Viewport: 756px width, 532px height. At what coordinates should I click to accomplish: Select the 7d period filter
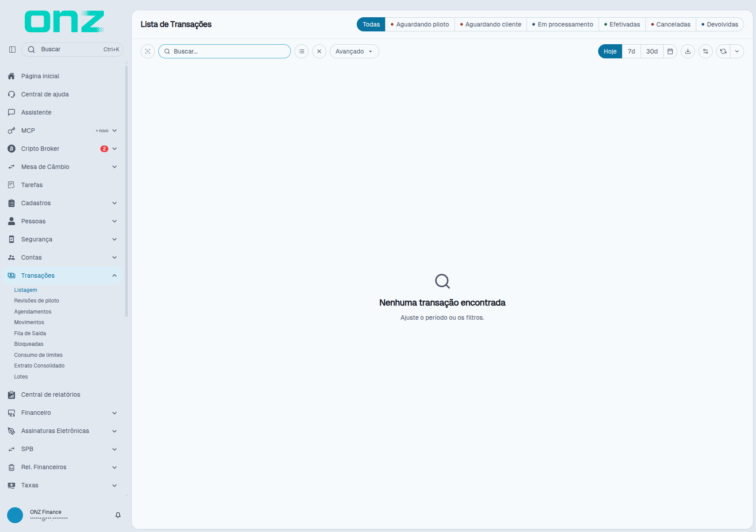(631, 51)
